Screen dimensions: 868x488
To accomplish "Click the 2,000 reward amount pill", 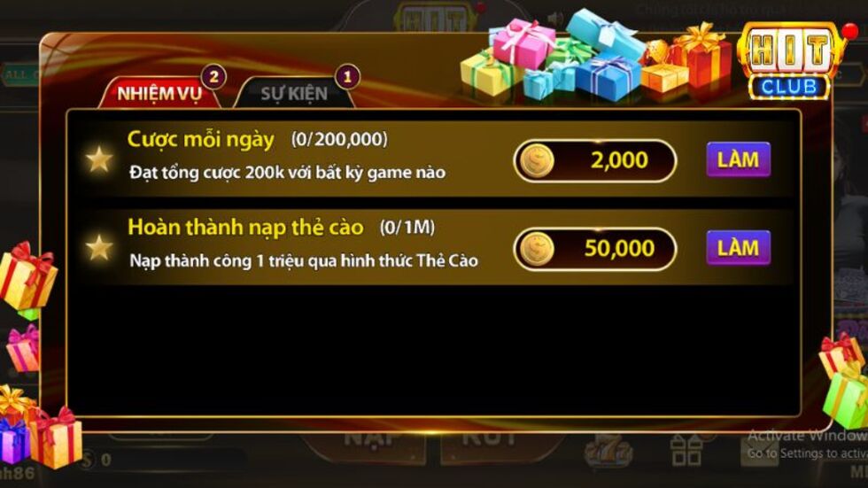I will click(x=595, y=161).
